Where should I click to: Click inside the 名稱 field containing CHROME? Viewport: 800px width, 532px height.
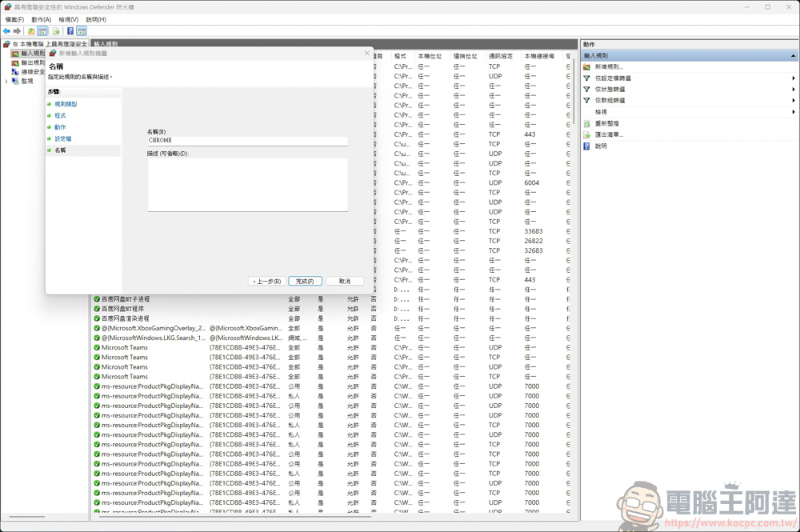tap(248, 142)
